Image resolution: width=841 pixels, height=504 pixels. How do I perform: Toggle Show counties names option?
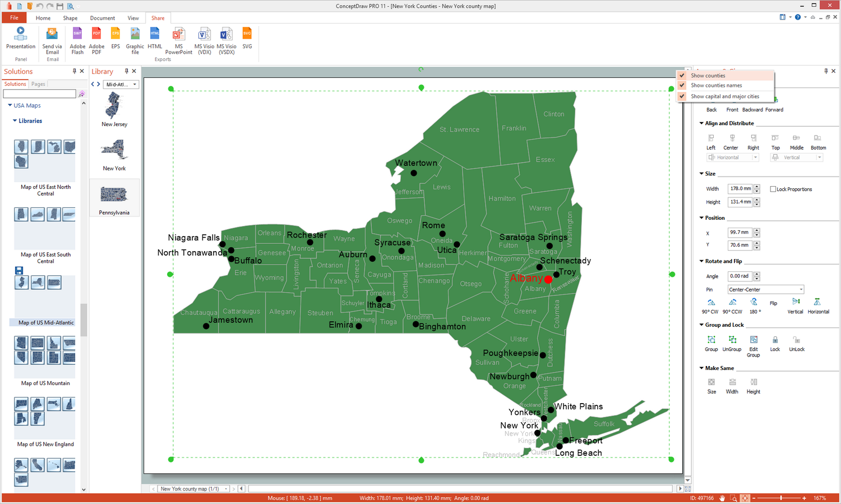(725, 86)
